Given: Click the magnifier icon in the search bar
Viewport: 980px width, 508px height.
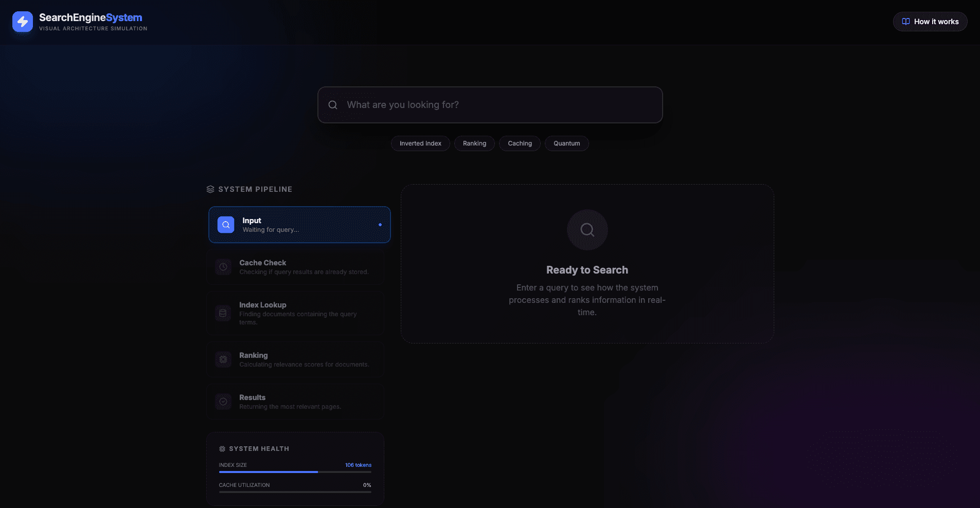Looking at the screenshot, I should pos(333,105).
